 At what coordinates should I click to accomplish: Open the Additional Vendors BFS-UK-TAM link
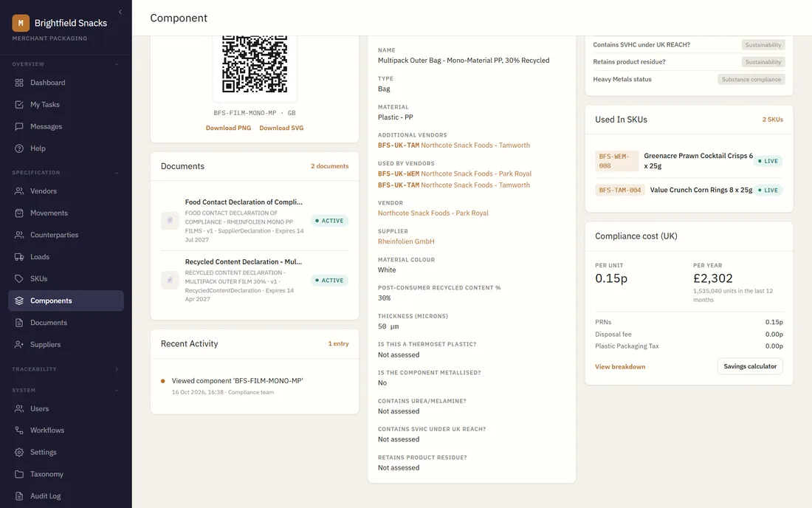(454, 145)
